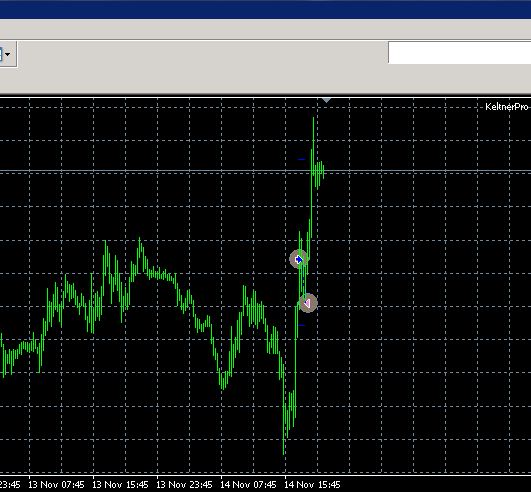The image size is (531, 492).
Task: Click the lower blue stop-loss dash mark
Action: 301,325
